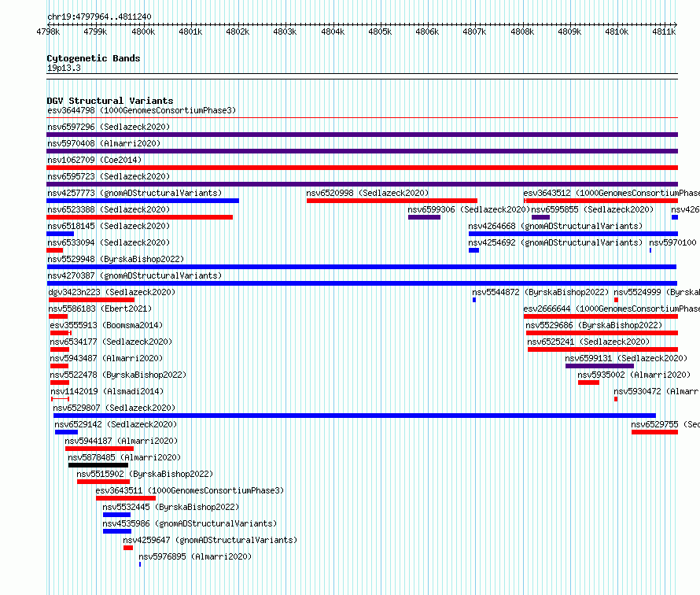Click the nsv4257773 gnomAD variant label

coord(134,193)
